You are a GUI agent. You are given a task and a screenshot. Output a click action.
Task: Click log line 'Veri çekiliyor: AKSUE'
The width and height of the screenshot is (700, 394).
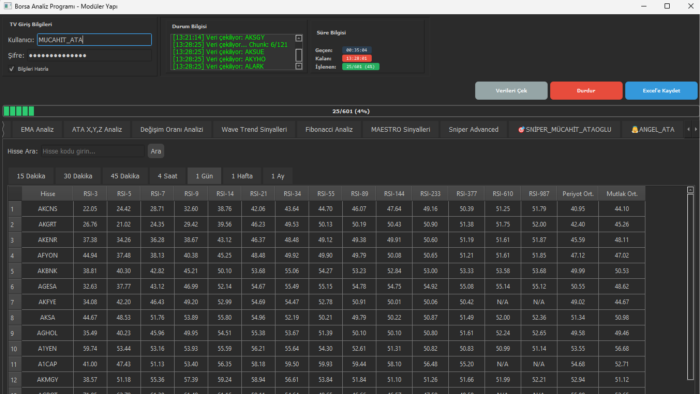coord(218,52)
